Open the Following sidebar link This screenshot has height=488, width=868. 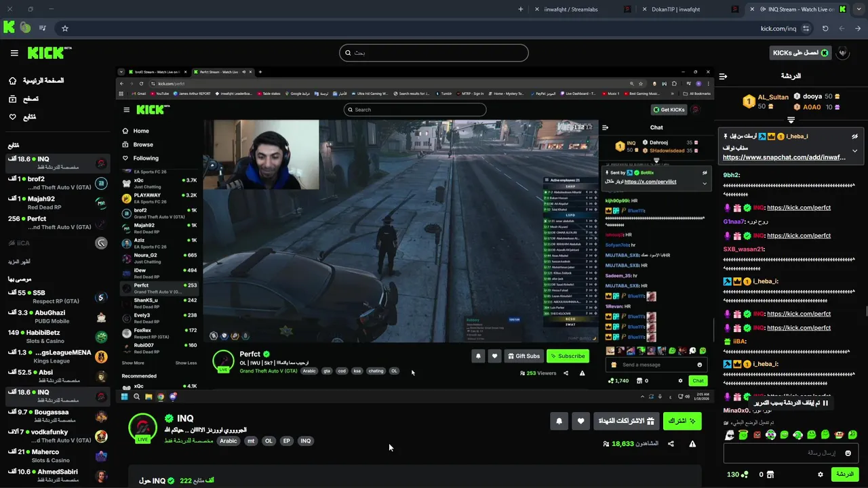(22, 117)
